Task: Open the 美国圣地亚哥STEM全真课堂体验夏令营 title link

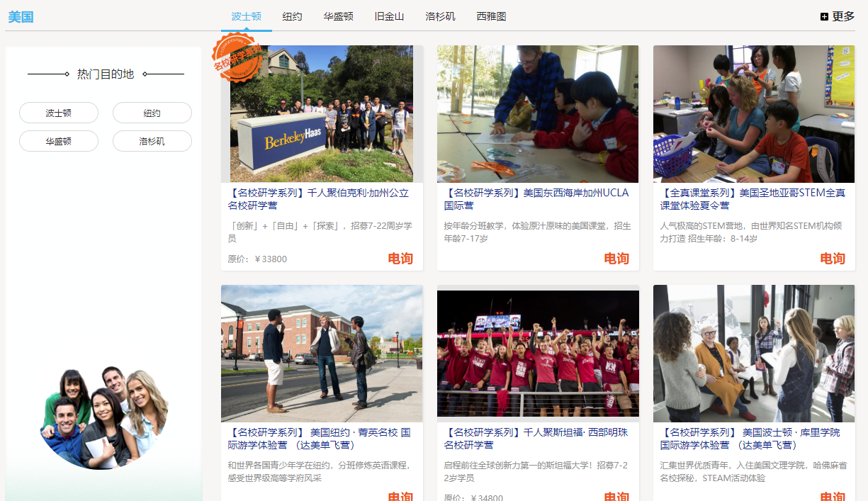Action: click(x=753, y=198)
